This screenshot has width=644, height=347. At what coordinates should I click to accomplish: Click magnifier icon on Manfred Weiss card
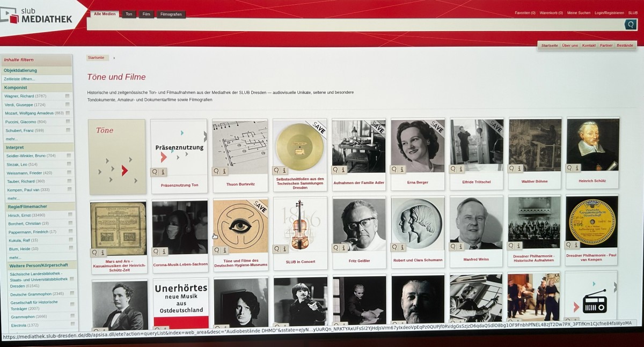pos(453,247)
